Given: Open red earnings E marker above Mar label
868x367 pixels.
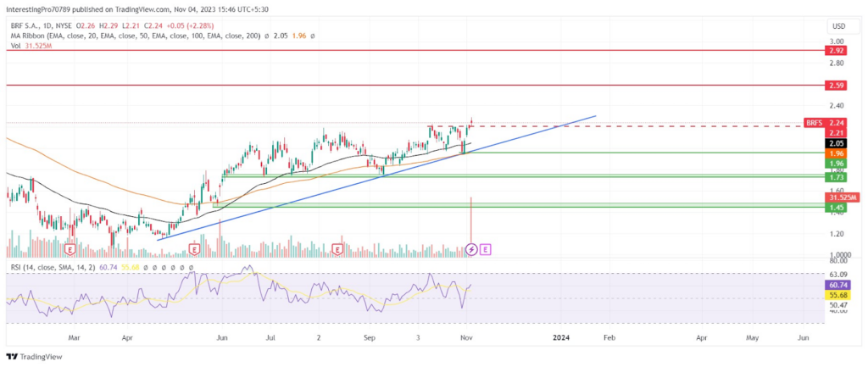Looking at the screenshot, I should coord(70,250).
